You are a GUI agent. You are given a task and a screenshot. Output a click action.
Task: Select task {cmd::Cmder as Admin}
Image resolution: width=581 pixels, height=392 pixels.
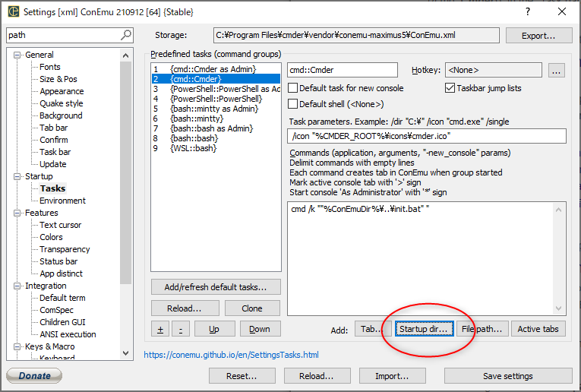coord(216,69)
